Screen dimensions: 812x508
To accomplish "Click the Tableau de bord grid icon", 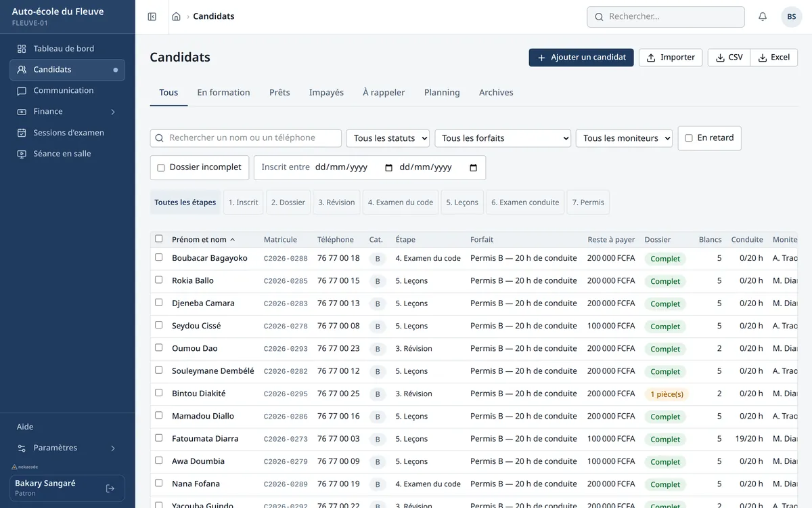I will click(22, 49).
